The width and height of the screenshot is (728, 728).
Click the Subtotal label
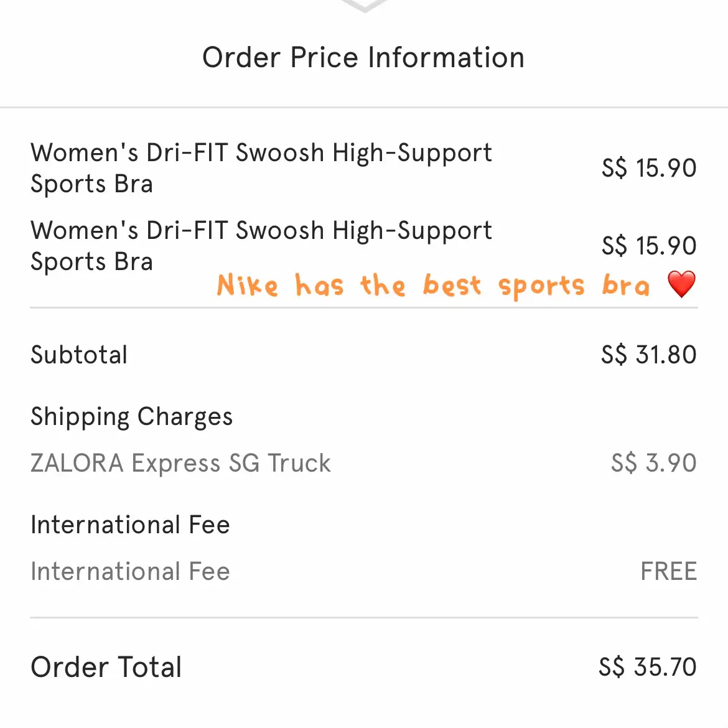[79, 355]
